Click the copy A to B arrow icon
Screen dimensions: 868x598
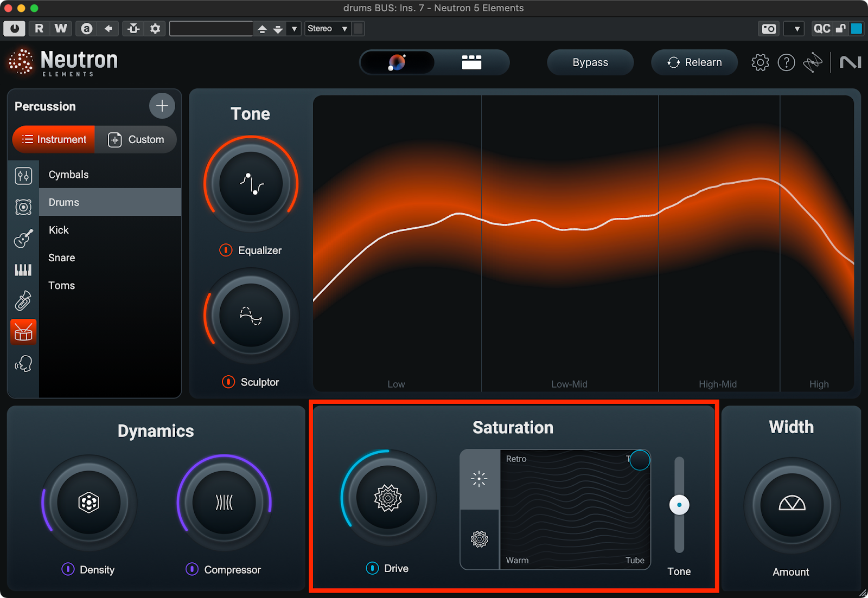pyautogui.click(x=108, y=28)
